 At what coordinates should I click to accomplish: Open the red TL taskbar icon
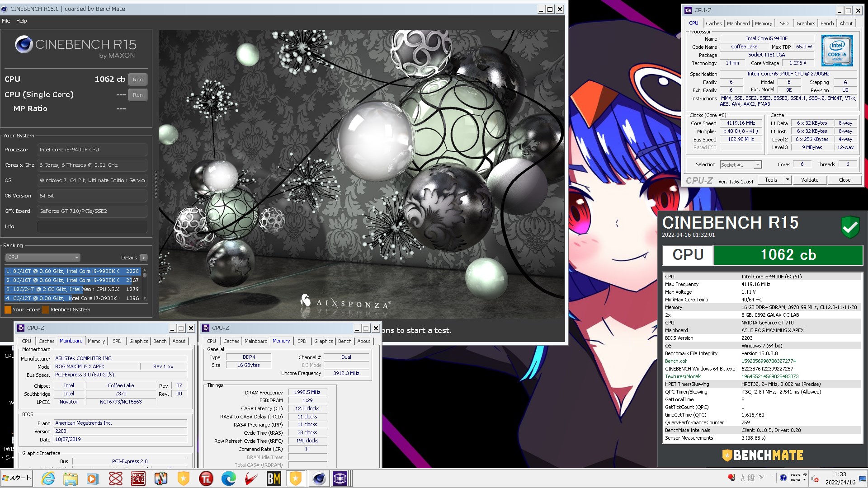click(206, 479)
